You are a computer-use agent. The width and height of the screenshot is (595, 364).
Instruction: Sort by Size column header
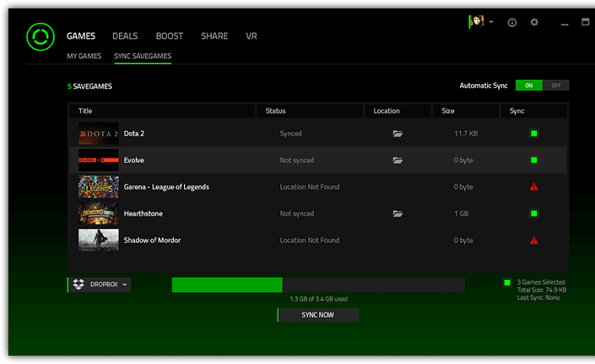466,111
